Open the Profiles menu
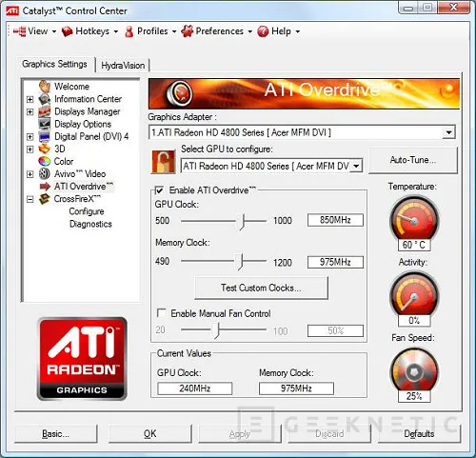 pyautogui.click(x=151, y=31)
